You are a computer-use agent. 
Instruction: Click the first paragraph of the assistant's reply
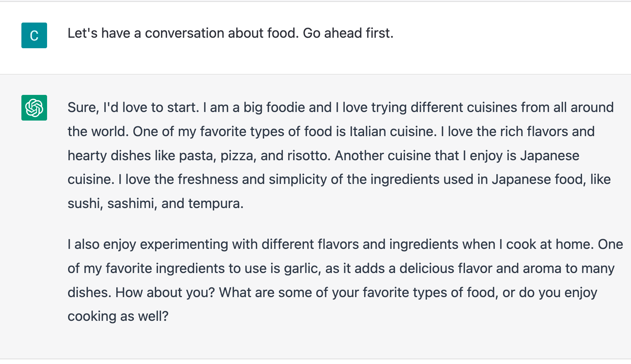tap(341, 155)
